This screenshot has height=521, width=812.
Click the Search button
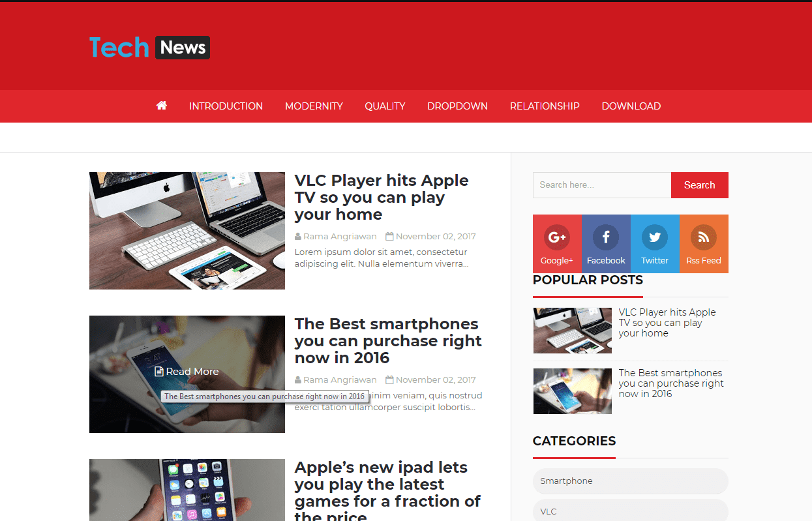tap(700, 185)
